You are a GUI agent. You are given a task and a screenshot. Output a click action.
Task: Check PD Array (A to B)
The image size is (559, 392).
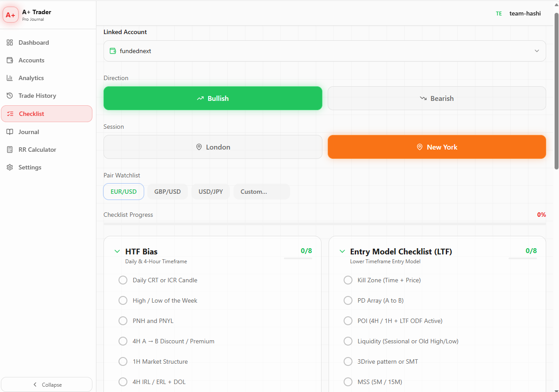click(348, 300)
